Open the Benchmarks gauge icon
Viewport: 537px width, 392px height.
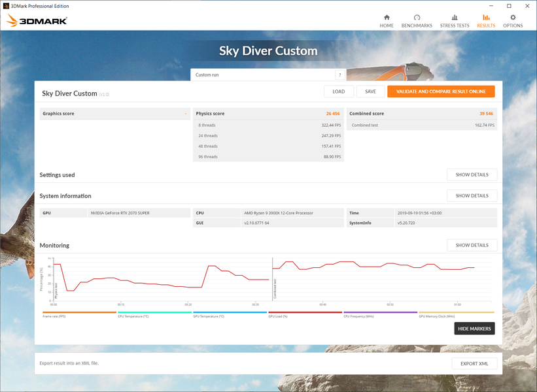(x=417, y=18)
